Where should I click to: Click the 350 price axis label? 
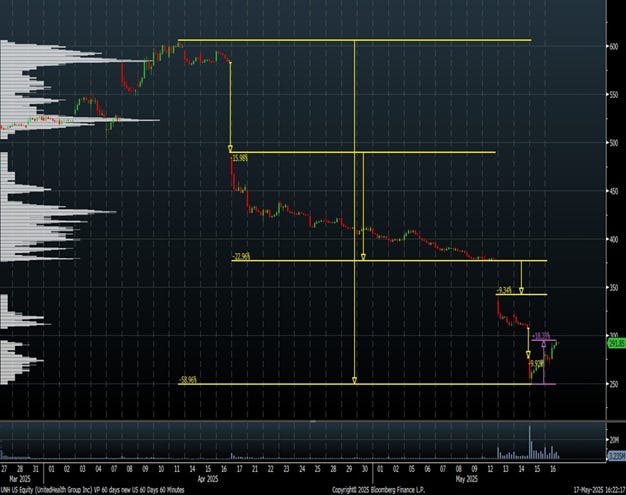(x=613, y=288)
